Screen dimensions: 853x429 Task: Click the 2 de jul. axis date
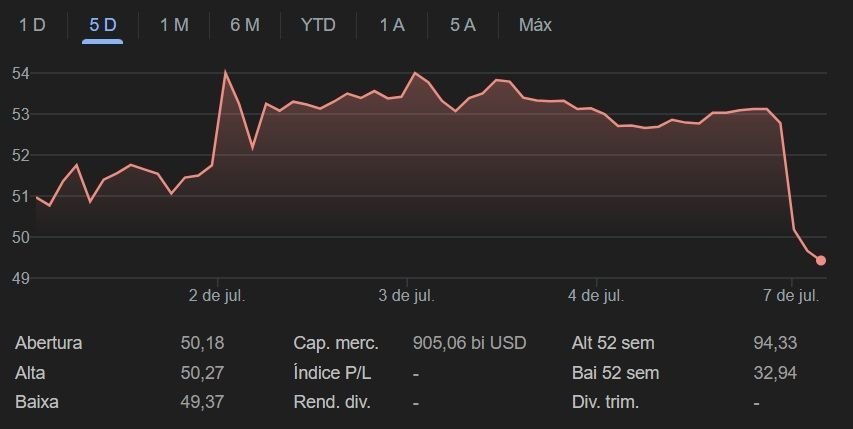(x=217, y=296)
